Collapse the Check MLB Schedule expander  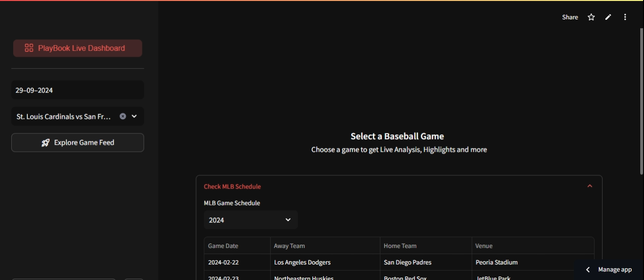(x=590, y=186)
